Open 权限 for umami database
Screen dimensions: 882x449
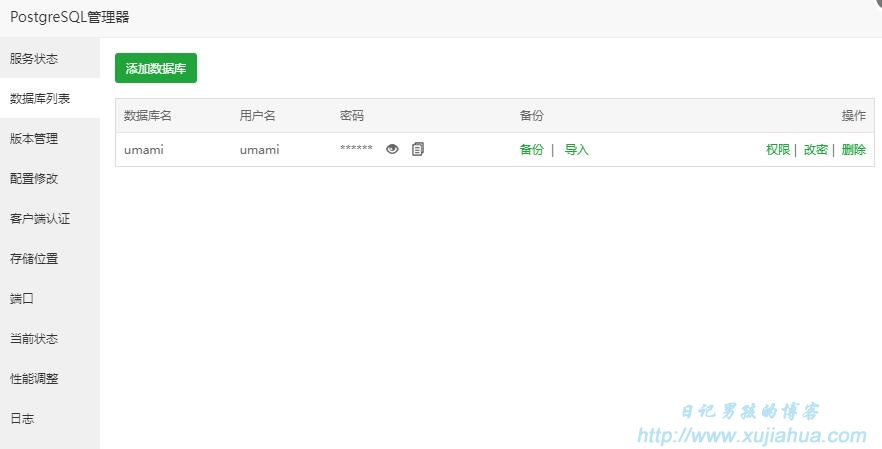(778, 150)
